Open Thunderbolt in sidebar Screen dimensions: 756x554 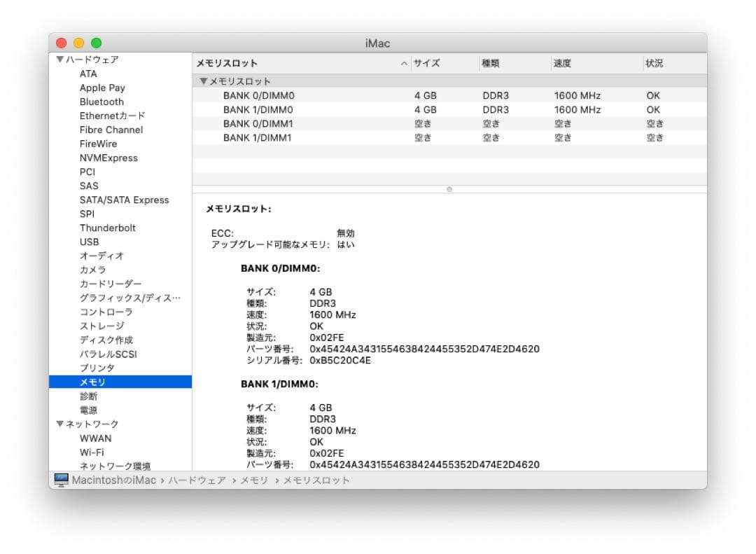[x=108, y=228]
